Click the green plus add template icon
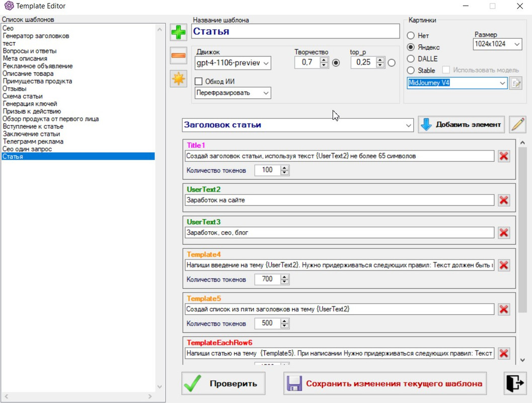 (x=178, y=33)
